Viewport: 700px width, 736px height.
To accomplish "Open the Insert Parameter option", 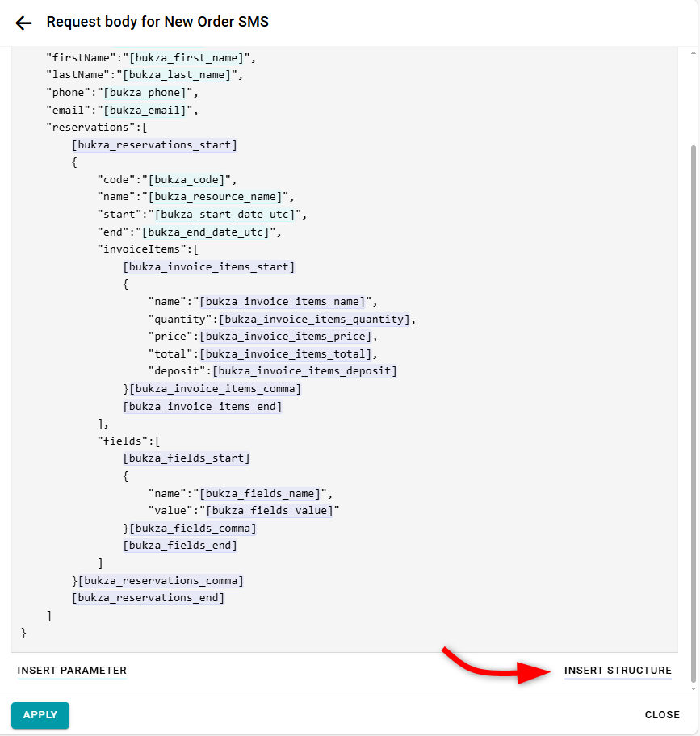I will (72, 671).
